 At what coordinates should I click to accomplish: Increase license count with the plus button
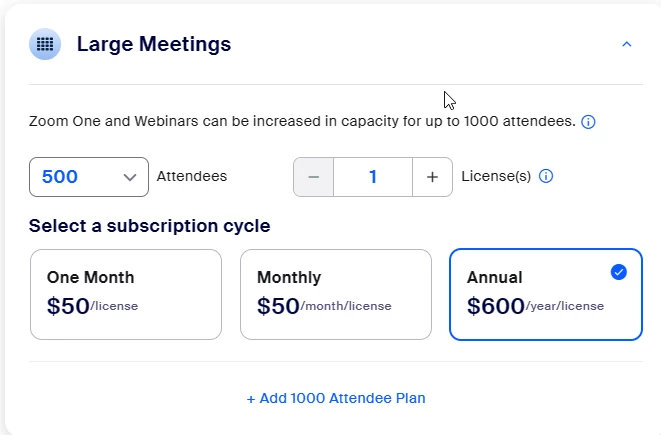(432, 177)
